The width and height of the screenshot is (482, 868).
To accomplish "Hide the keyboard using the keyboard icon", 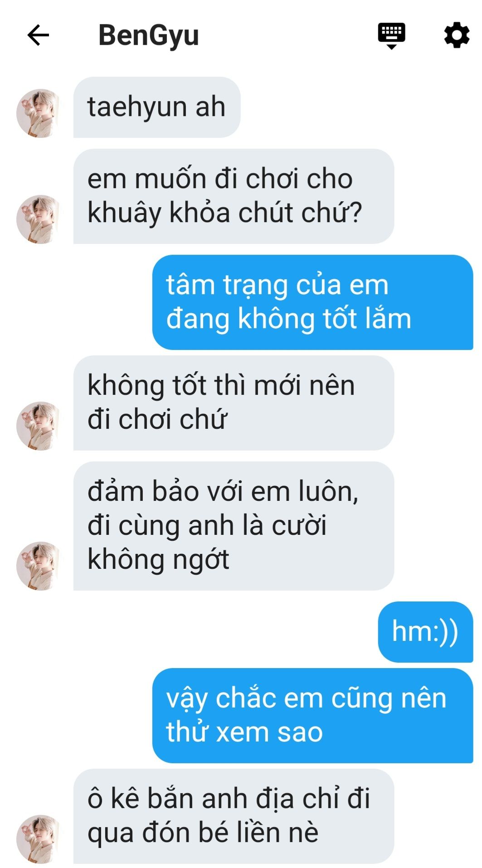I will pyautogui.click(x=391, y=35).
